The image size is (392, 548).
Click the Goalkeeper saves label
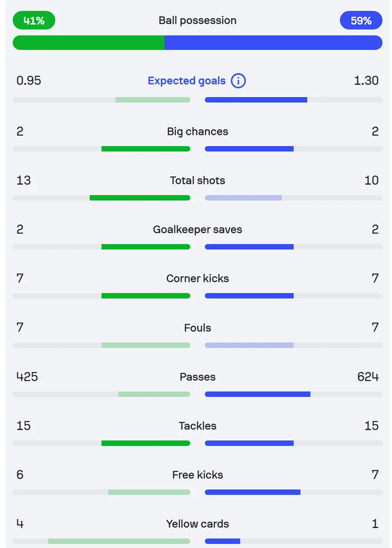coord(198,230)
